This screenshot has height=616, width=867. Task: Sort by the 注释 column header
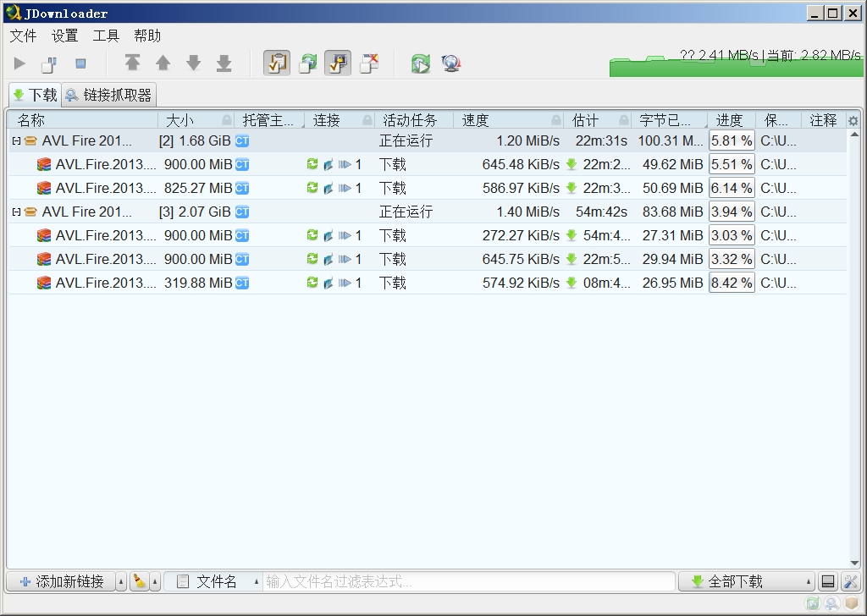click(x=823, y=120)
